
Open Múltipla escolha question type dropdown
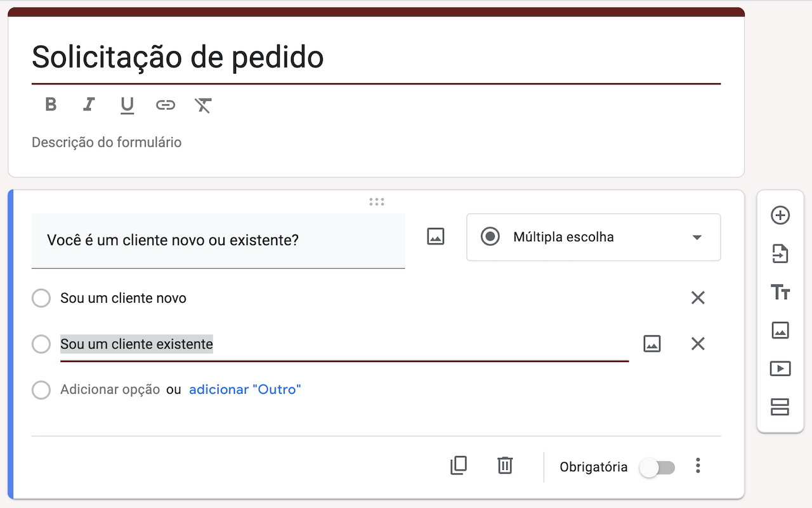point(593,237)
